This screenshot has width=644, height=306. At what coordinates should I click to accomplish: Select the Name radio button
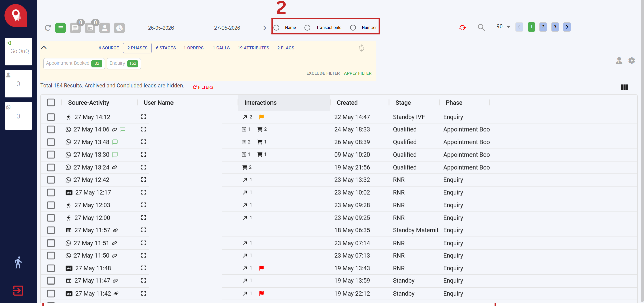click(276, 28)
